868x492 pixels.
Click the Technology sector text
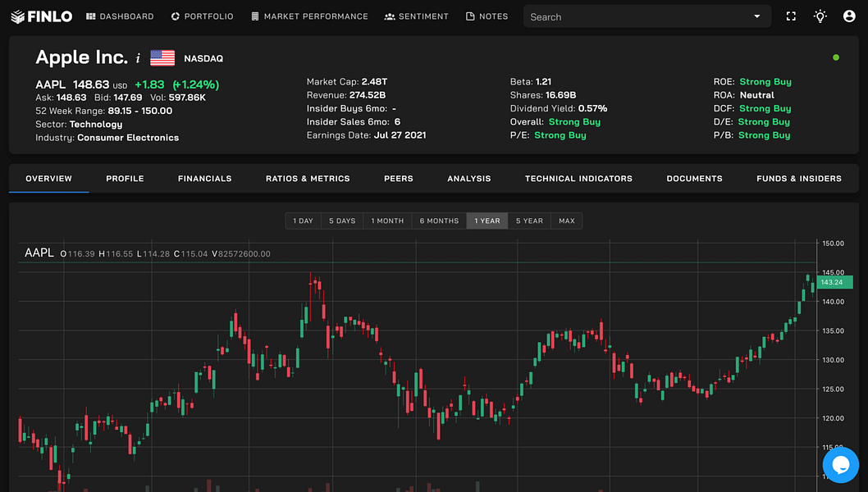[96, 124]
